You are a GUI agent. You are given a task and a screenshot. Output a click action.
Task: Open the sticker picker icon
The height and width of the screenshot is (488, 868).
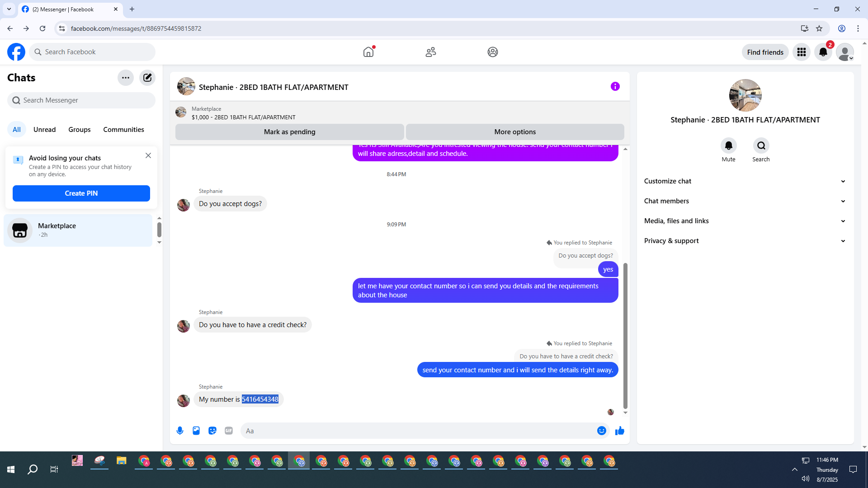point(212,431)
